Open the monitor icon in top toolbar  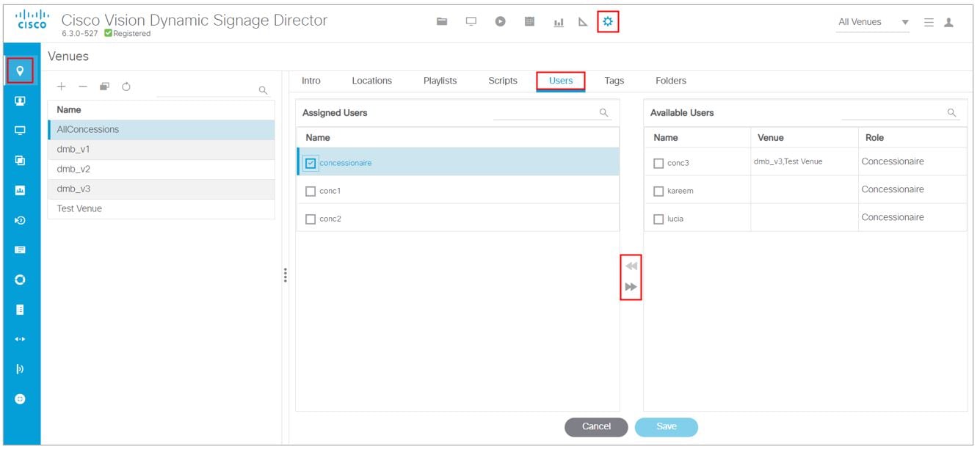tap(471, 22)
